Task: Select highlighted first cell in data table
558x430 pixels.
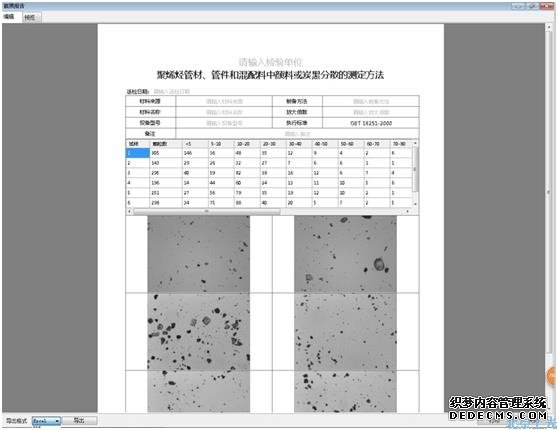Action: click(138, 153)
